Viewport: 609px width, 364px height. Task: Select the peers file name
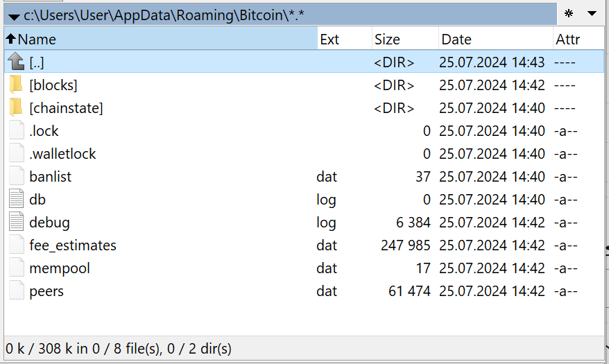coord(46,291)
